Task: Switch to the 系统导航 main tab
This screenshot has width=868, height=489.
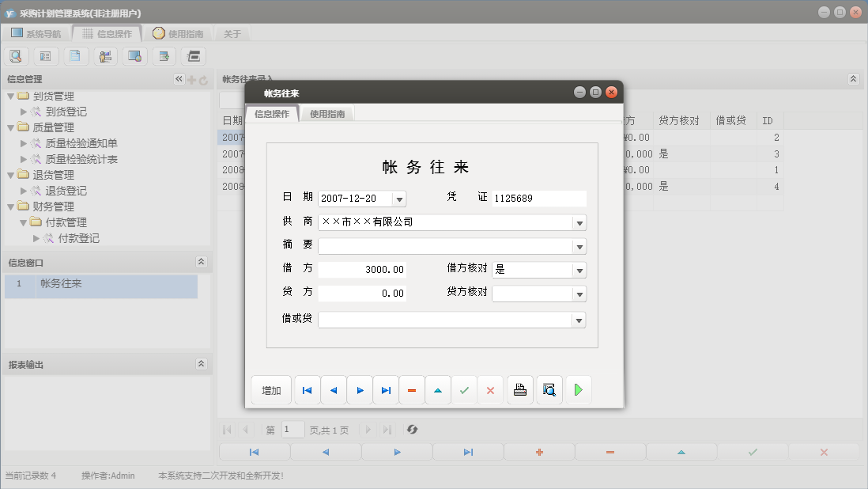Action: (36, 34)
